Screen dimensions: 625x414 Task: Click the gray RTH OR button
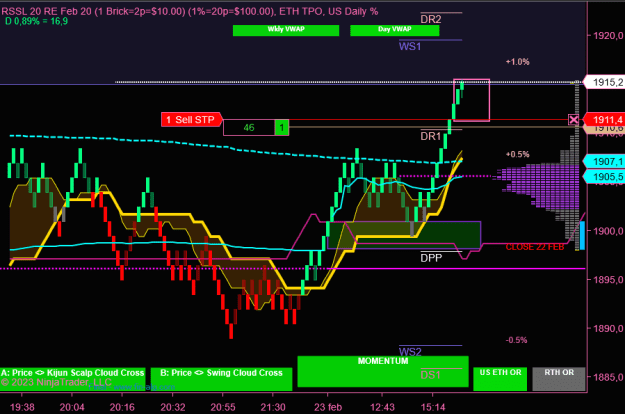tap(559, 379)
